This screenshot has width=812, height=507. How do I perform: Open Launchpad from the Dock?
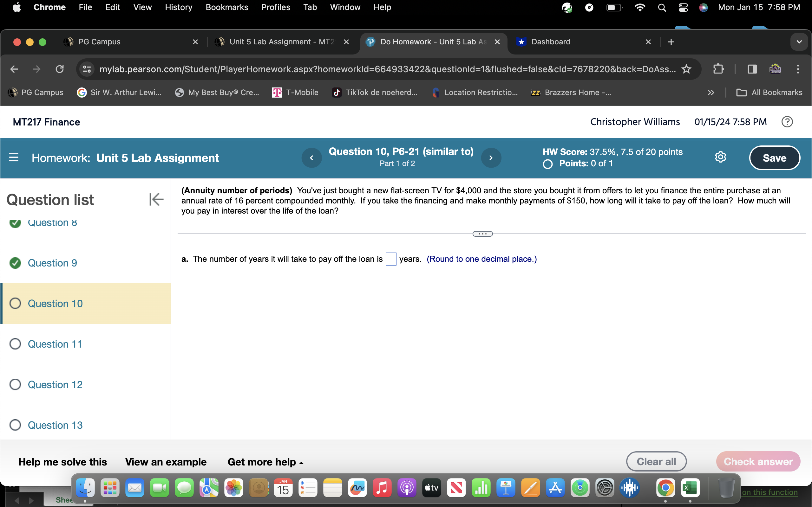point(109,488)
